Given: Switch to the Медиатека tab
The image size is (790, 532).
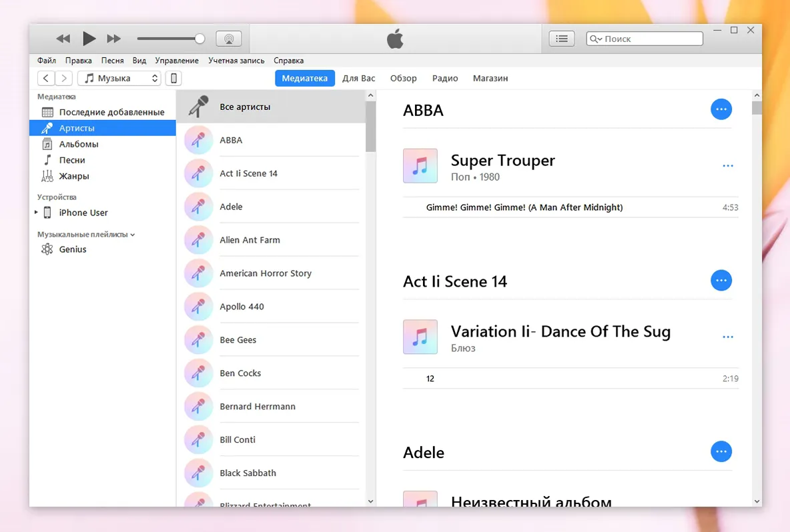Looking at the screenshot, I should coord(305,78).
